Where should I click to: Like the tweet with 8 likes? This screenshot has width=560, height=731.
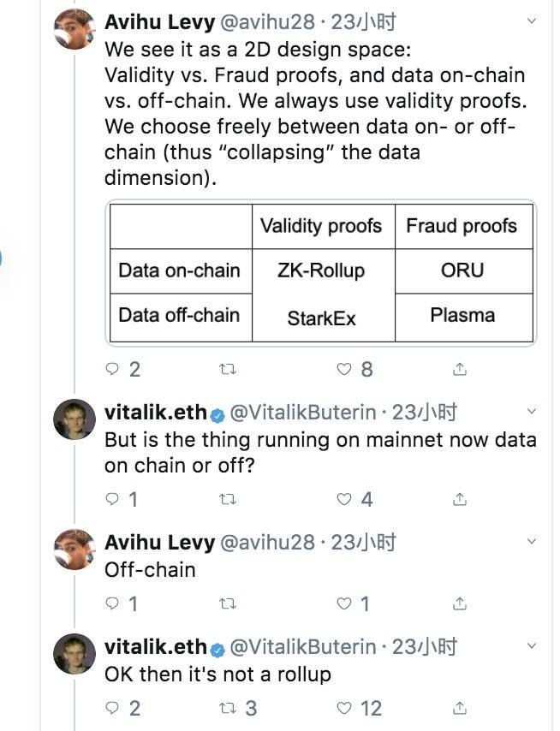click(344, 369)
